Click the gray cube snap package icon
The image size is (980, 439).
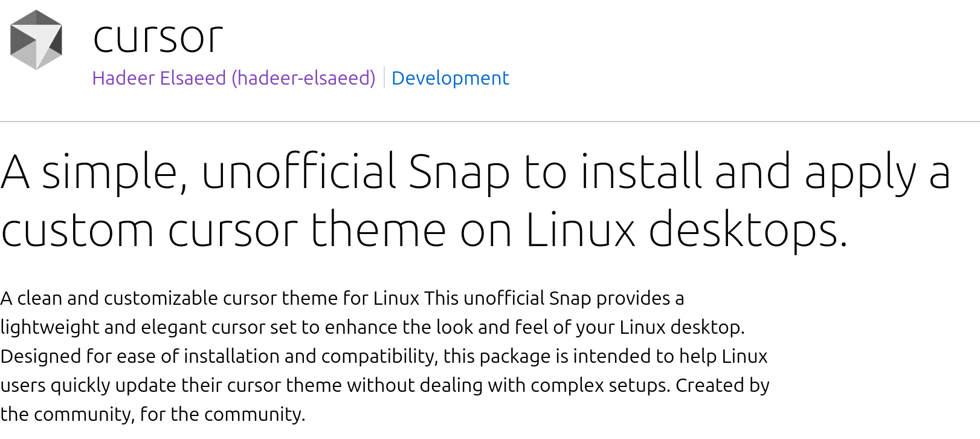click(x=36, y=40)
